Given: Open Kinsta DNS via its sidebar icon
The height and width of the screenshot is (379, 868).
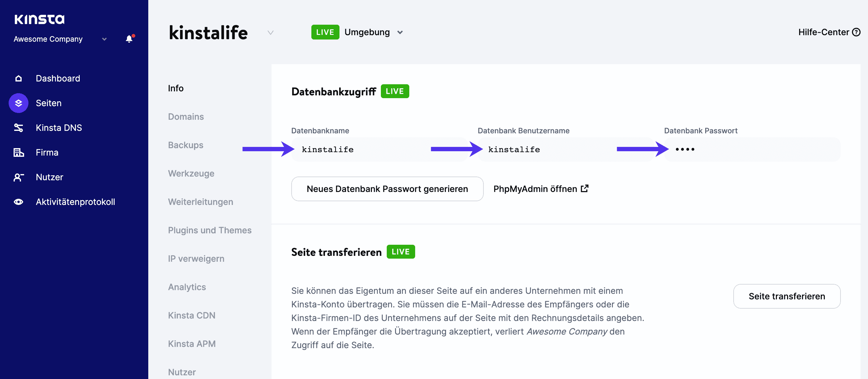Looking at the screenshot, I should (18, 127).
